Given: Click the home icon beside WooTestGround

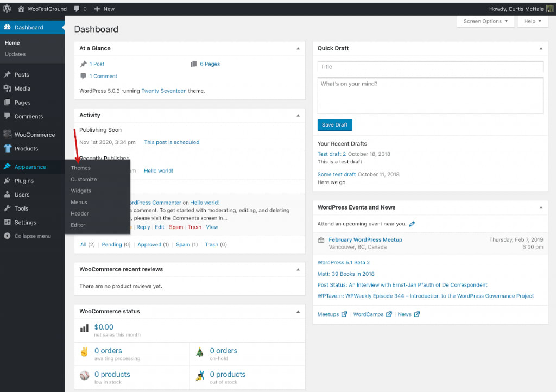Looking at the screenshot, I should pos(21,9).
